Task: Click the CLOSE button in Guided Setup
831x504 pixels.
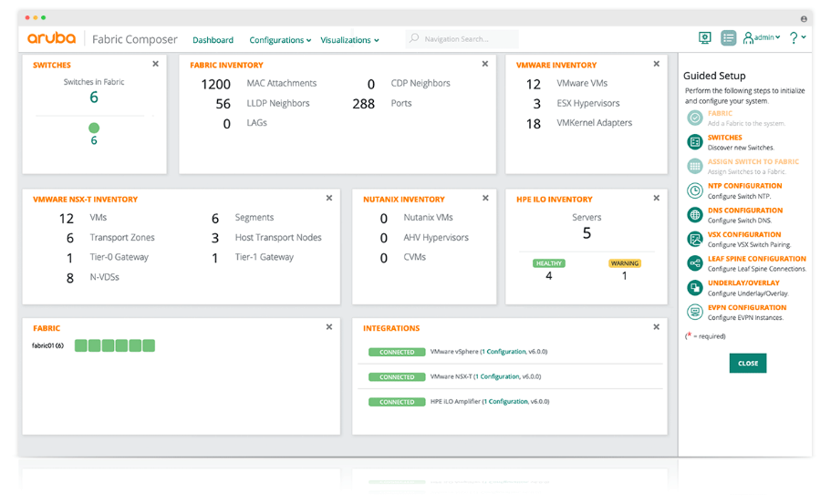Action: (748, 363)
